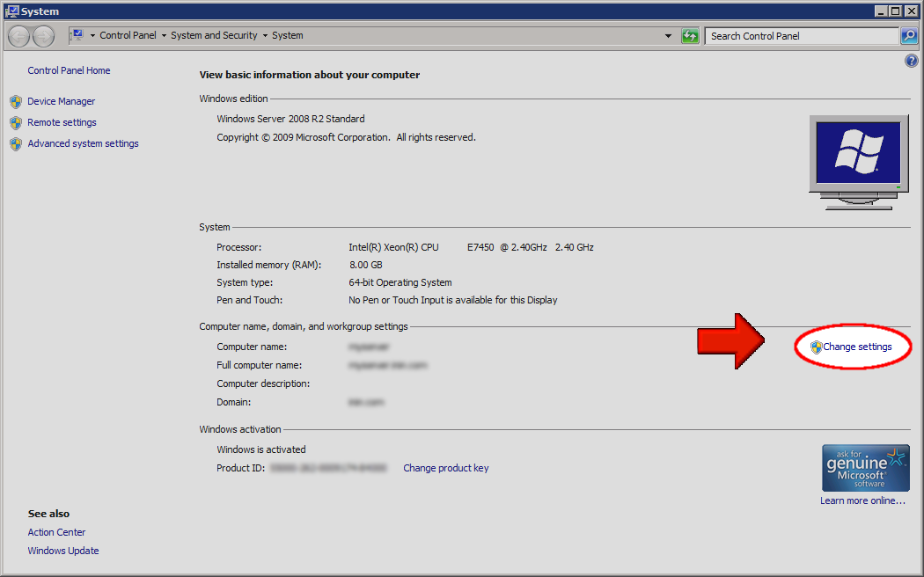Click the Change product key link
Viewport: 924px width, 577px height.
coord(445,469)
